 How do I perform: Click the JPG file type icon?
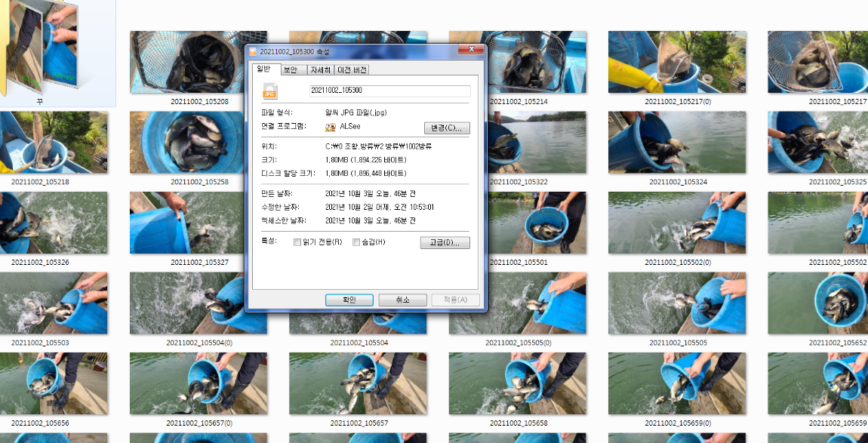(270, 91)
